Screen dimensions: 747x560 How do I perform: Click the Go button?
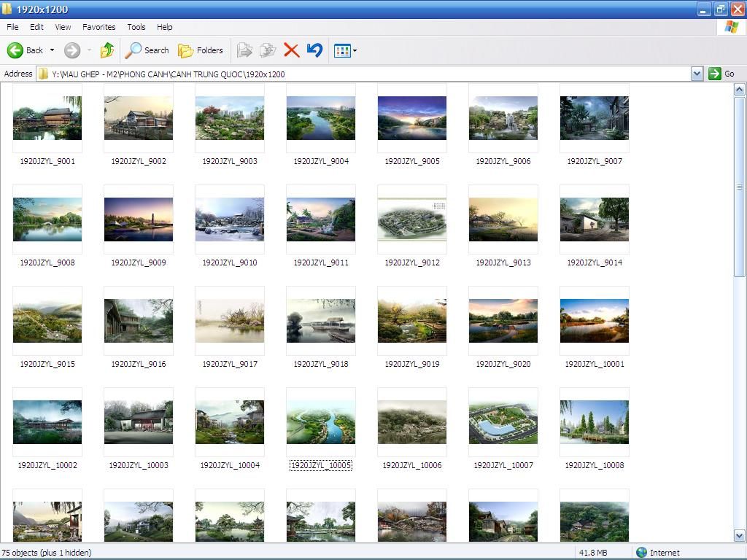[x=721, y=74]
